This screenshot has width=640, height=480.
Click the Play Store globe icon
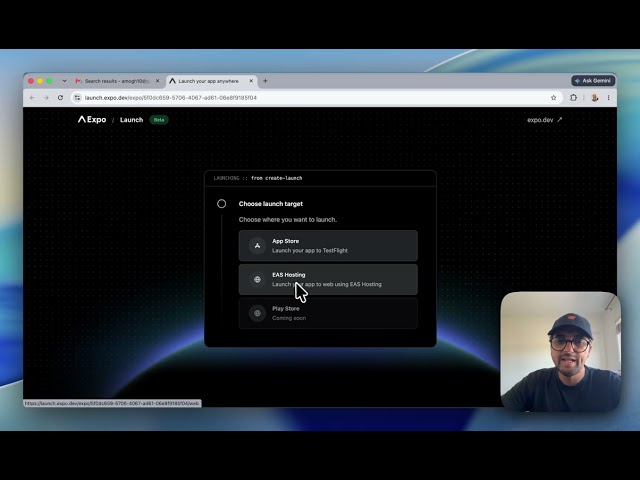pos(257,313)
